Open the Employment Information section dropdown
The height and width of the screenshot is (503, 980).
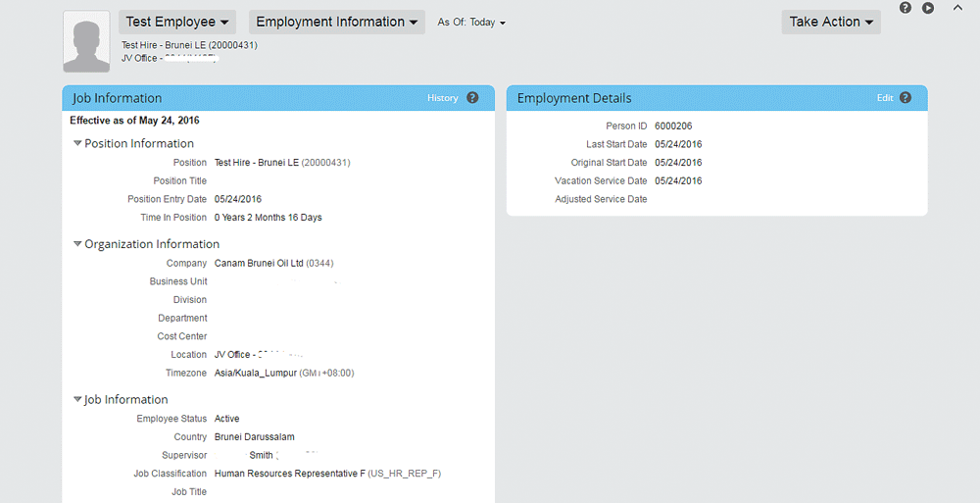click(336, 22)
